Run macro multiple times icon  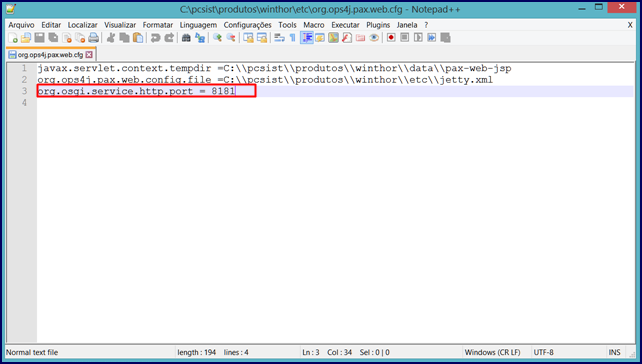click(432, 38)
